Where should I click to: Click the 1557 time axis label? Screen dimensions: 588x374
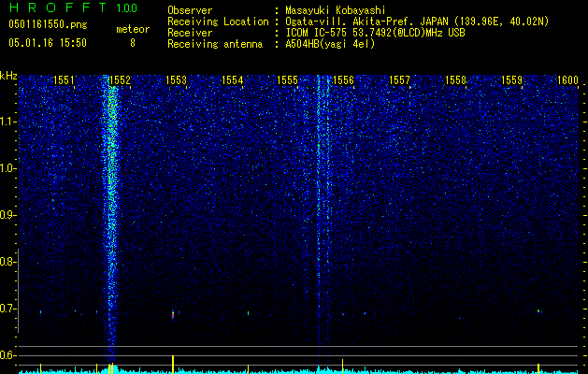[x=399, y=79]
